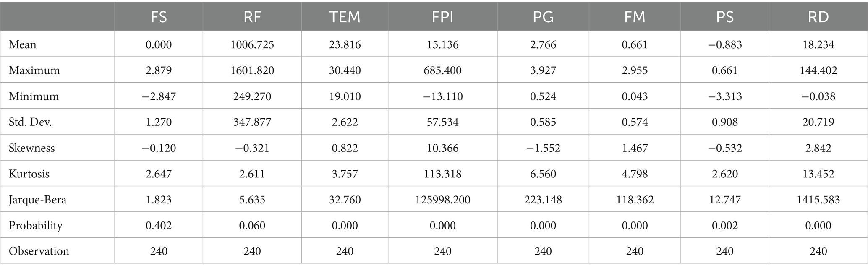Select the Probability row label
This screenshot has width=868, height=271.
pos(36,226)
